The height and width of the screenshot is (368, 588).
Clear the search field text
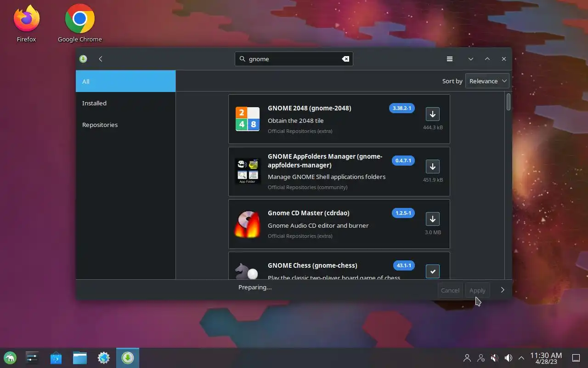pyautogui.click(x=345, y=59)
